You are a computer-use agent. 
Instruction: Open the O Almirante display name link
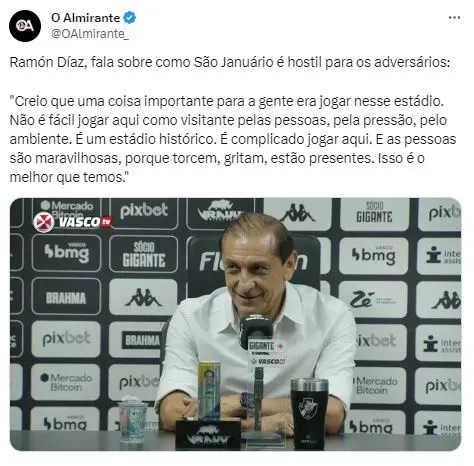point(86,17)
